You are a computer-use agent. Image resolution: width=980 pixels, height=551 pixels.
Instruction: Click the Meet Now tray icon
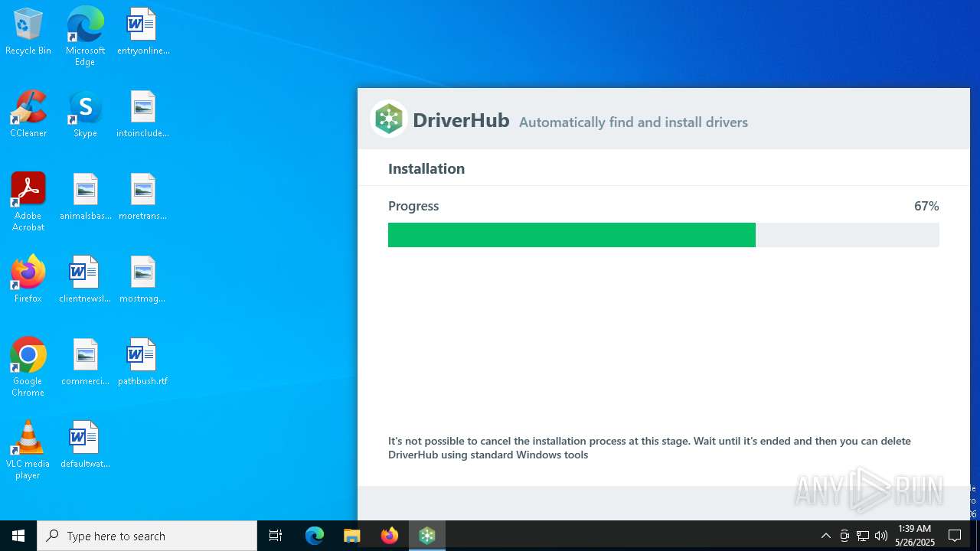click(844, 536)
